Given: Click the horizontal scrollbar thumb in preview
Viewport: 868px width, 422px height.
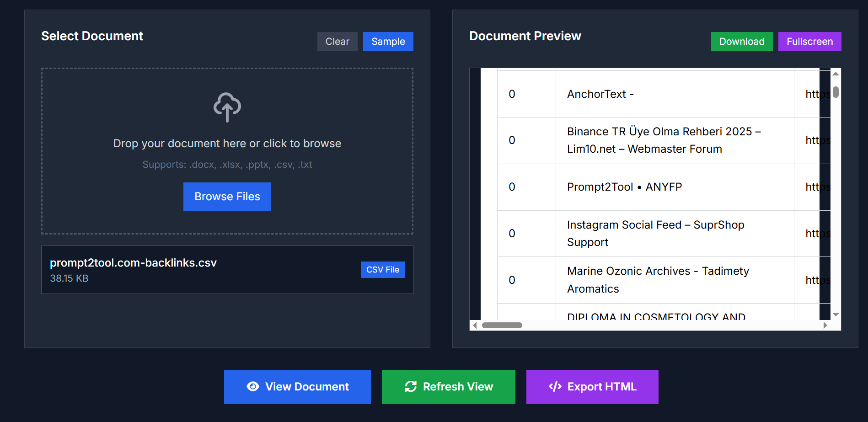Looking at the screenshot, I should [502, 326].
